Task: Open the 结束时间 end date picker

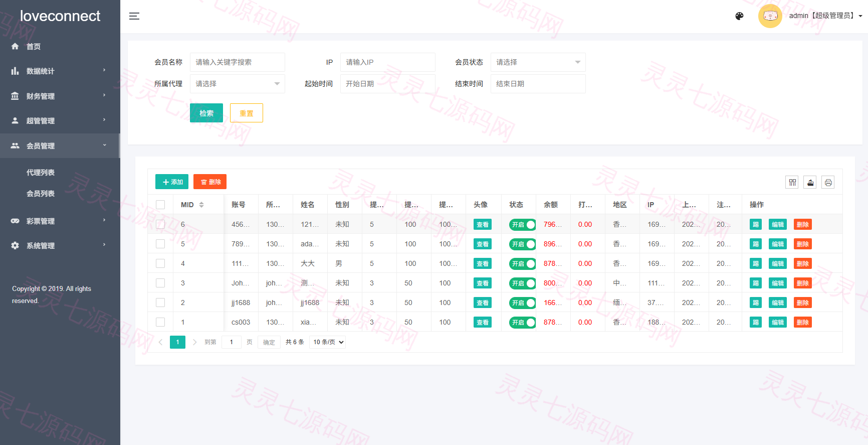Action: (x=538, y=84)
